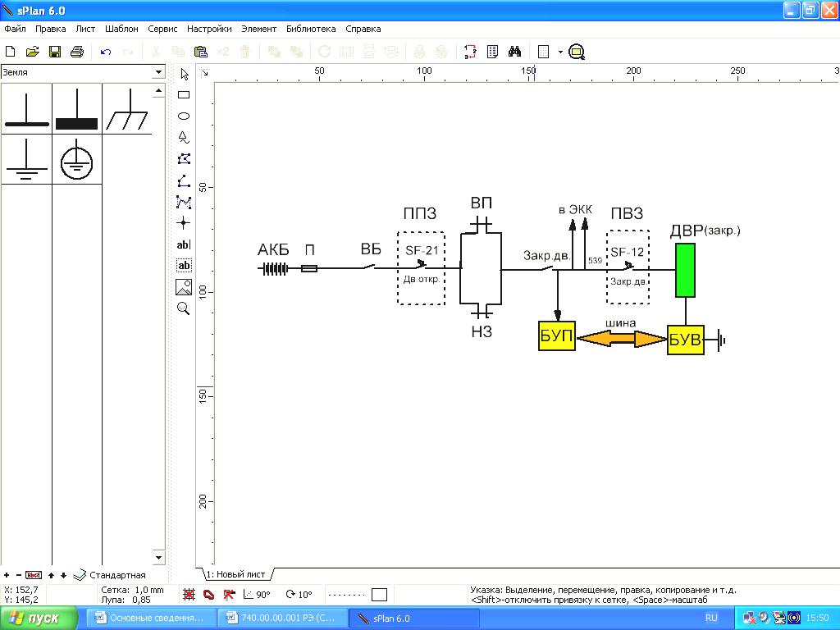Viewport: 840px width, 630px height.
Task: Click the grid options toolbar icon
Action: tap(543, 52)
